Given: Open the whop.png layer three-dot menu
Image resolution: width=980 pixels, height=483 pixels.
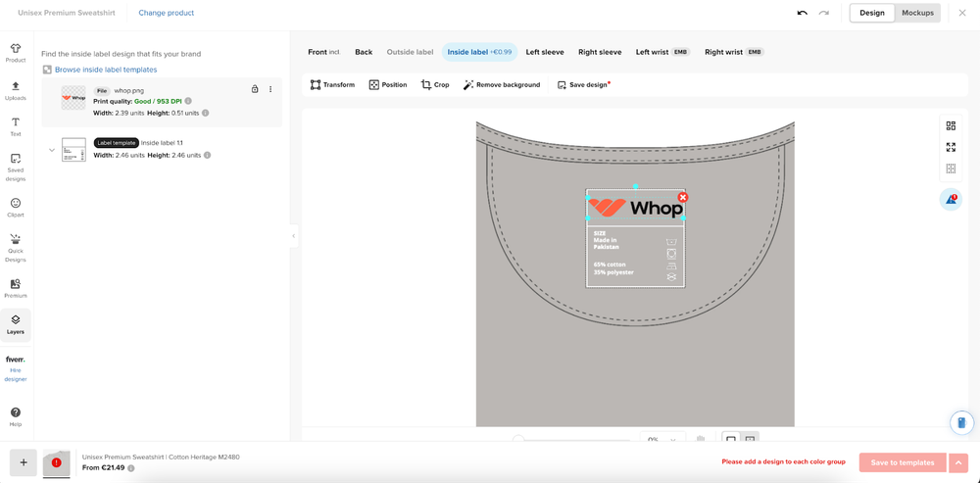Looking at the screenshot, I should coord(270,89).
